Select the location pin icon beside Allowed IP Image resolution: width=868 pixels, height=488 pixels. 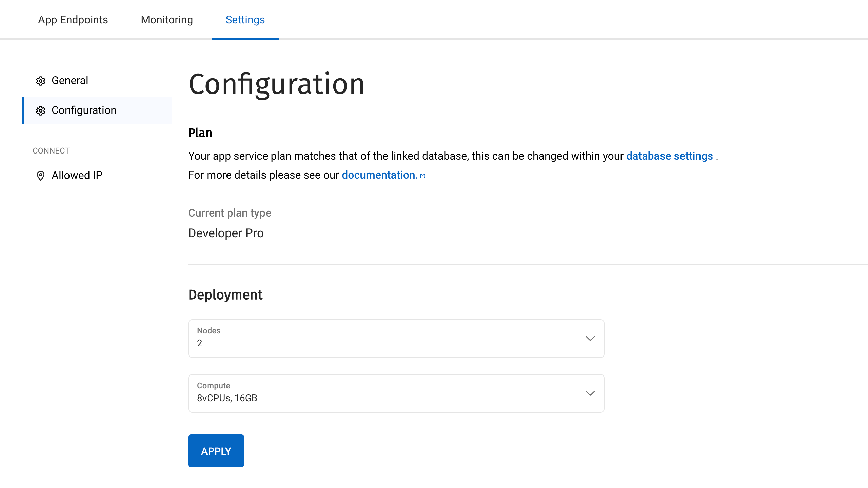click(x=40, y=176)
